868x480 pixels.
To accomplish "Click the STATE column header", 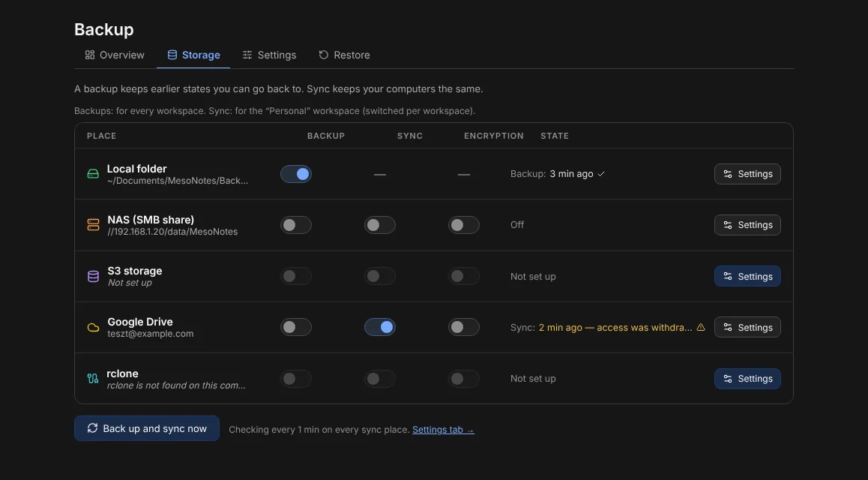I will (x=555, y=136).
